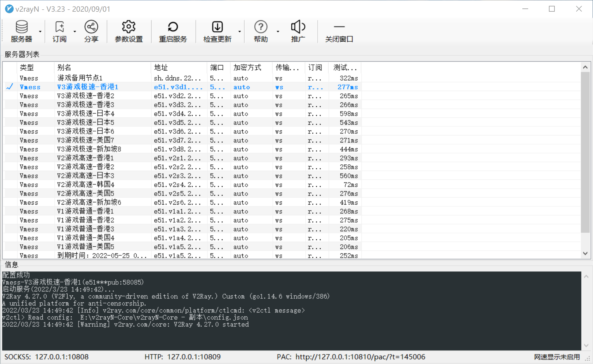Restart the service with the 重启服务 icon
This screenshot has width=593, height=364.
coord(173,31)
